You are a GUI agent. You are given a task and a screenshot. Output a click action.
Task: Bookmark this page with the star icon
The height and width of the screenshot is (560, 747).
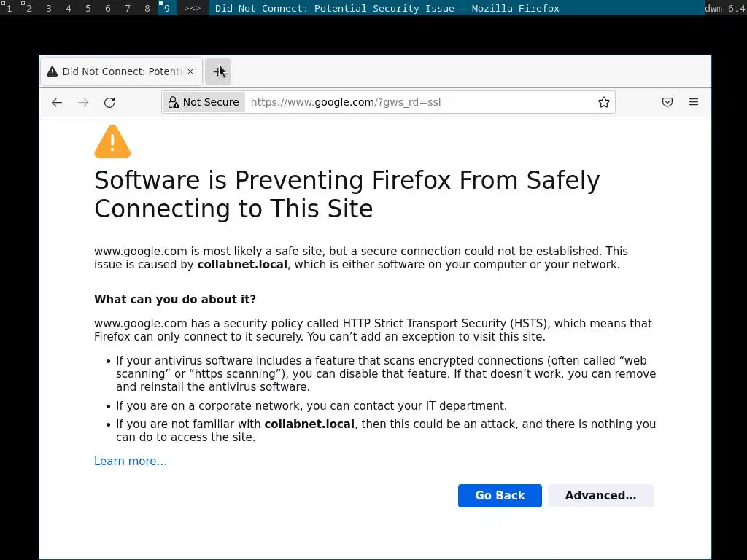click(604, 103)
